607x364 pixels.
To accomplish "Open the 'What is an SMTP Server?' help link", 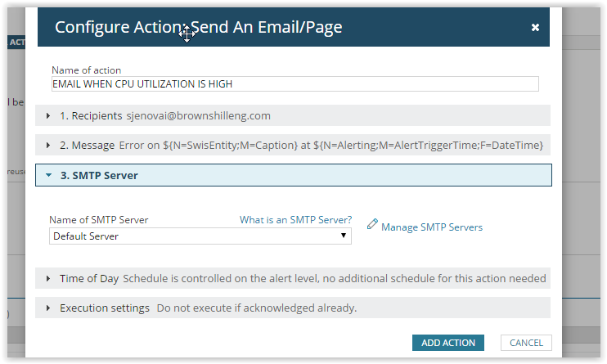I will pos(295,220).
